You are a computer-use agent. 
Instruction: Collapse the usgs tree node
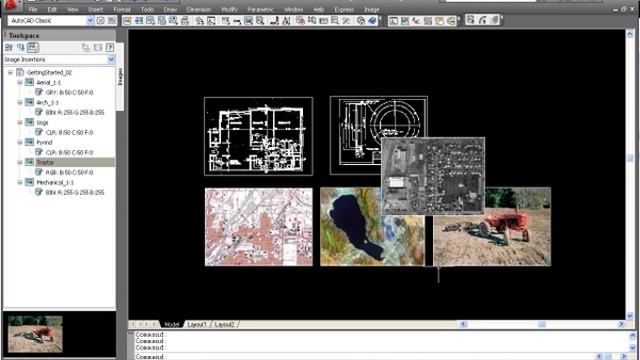(20, 122)
